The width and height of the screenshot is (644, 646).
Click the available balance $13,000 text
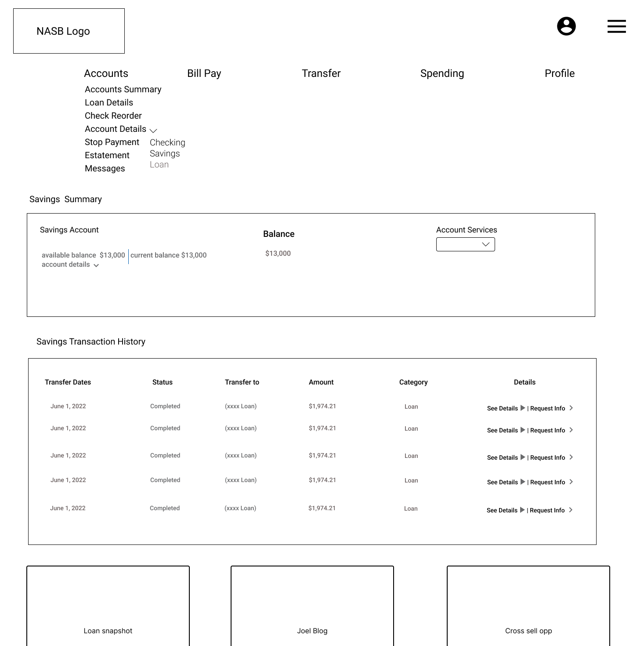pyautogui.click(x=83, y=255)
